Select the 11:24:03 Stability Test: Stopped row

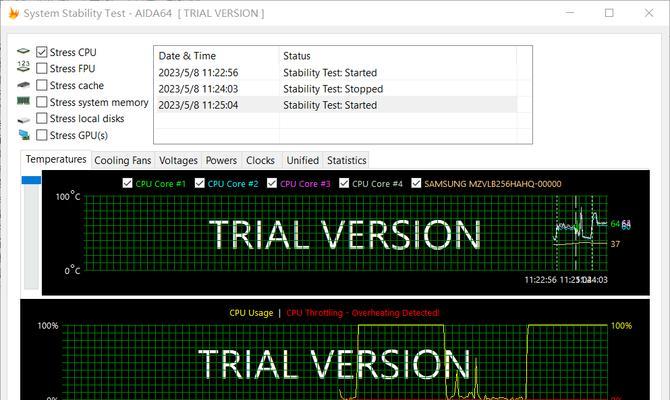point(335,89)
